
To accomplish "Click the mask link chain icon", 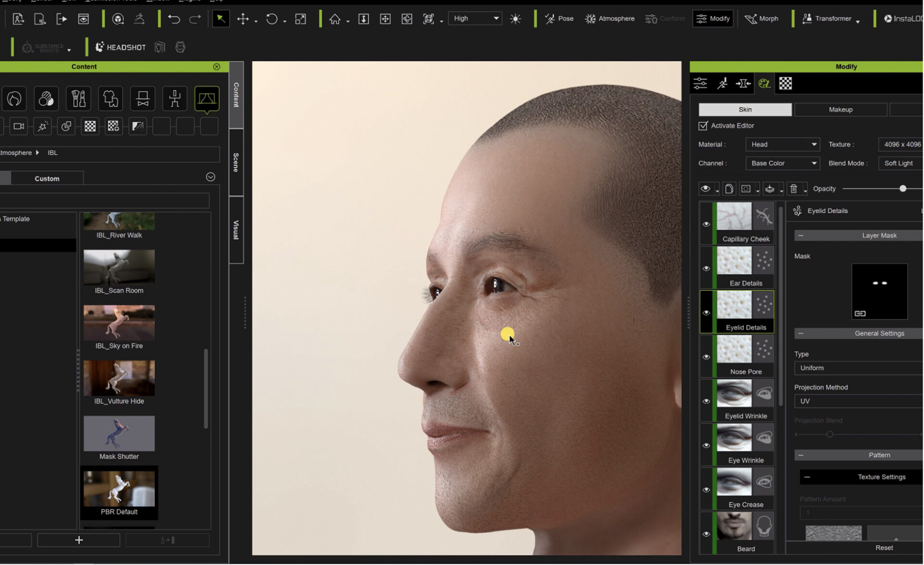I will 860,314.
